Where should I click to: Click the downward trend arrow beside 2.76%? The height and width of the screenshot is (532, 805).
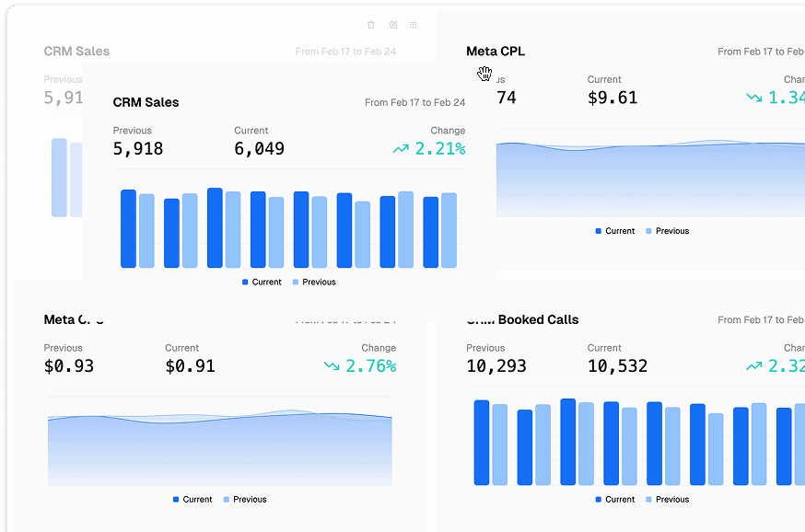coord(332,366)
